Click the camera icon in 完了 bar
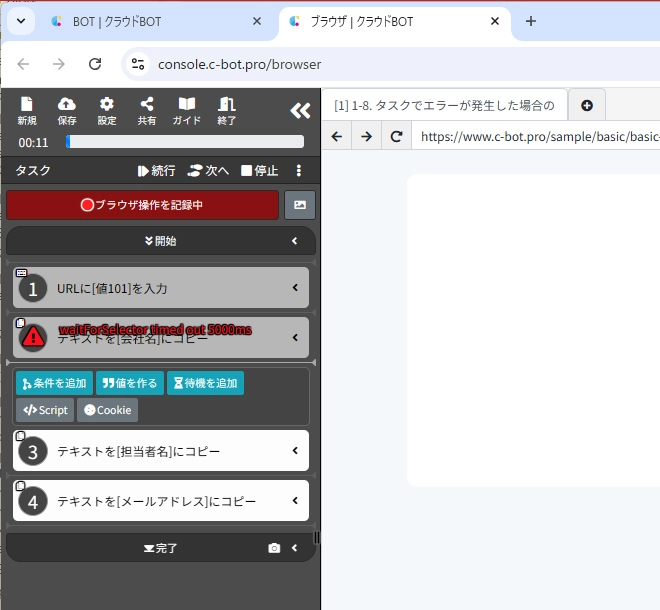The image size is (660, 610). [x=274, y=548]
